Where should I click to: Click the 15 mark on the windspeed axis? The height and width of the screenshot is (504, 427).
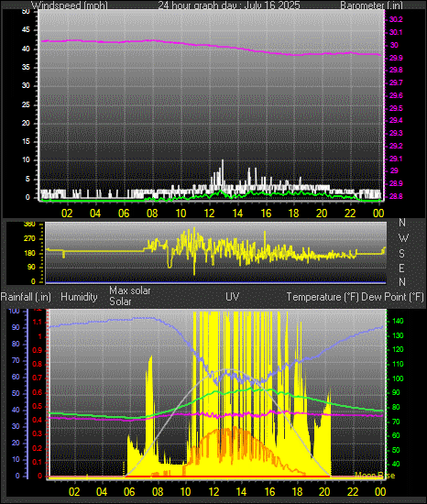[x=26, y=142]
